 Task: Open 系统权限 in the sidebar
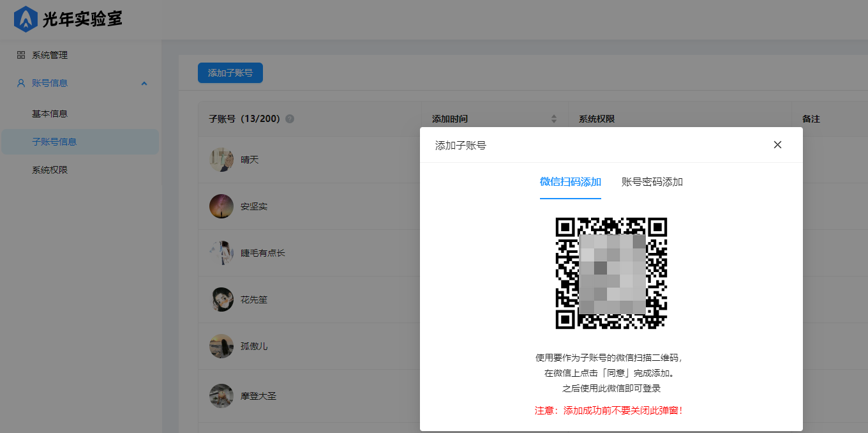pyautogui.click(x=50, y=170)
